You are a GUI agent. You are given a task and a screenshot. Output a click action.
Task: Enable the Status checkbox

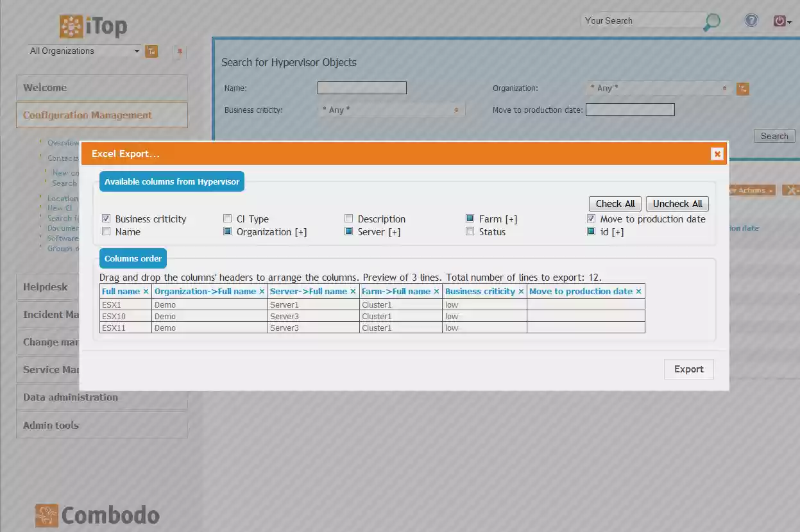(470, 231)
